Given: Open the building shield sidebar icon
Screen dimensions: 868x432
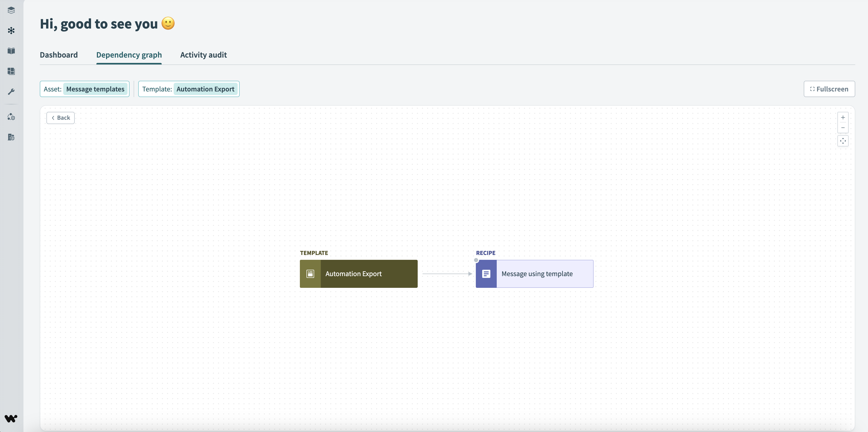Looking at the screenshot, I should tap(11, 137).
